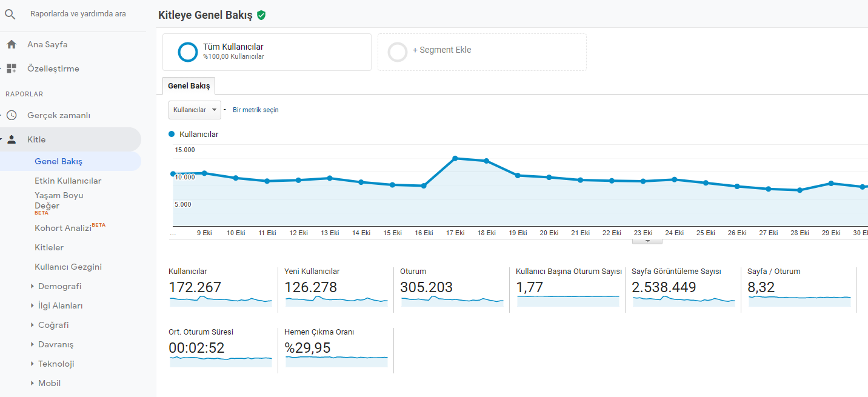Viewport: 868px width, 397px height.
Task: Open Yaşam Boyu Değer report
Action: (x=59, y=201)
